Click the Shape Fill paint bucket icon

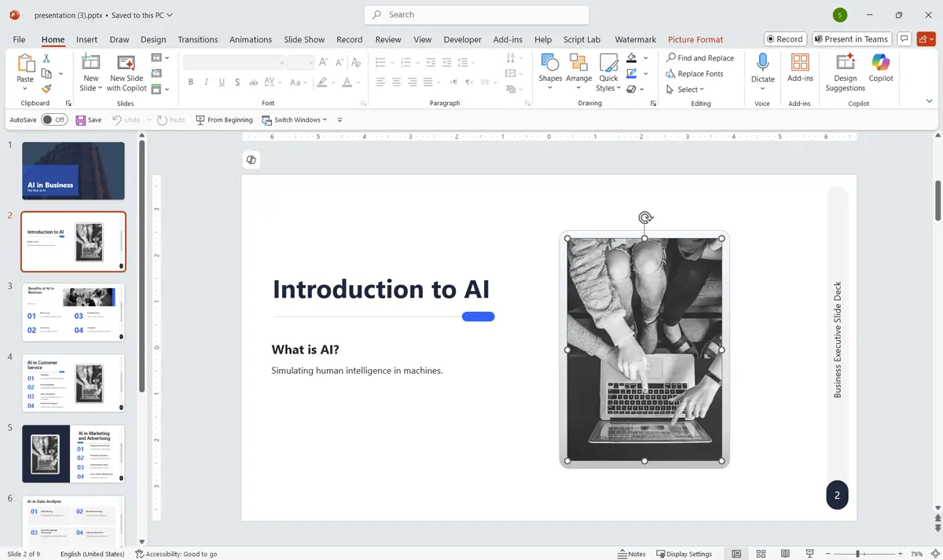[x=631, y=58]
